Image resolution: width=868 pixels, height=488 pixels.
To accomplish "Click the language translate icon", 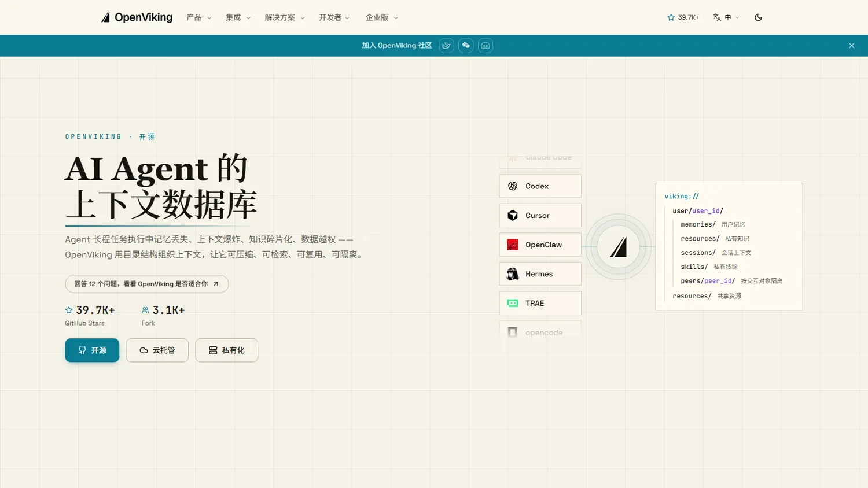I will click(717, 17).
